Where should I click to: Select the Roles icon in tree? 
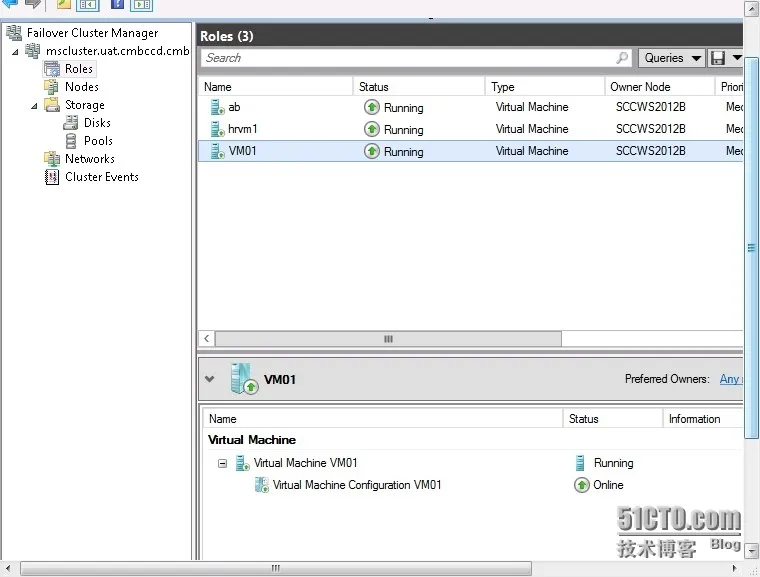coord(52,69)
